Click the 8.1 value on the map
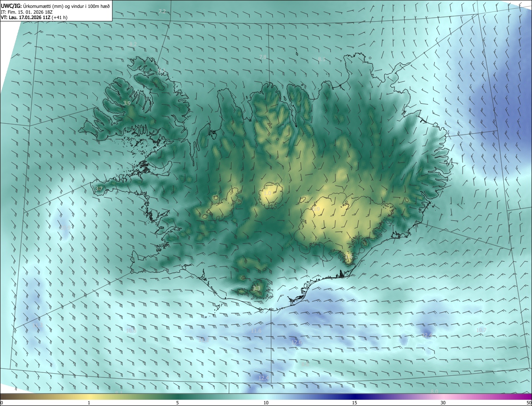The image size is (532, 406). pos(322,59)
